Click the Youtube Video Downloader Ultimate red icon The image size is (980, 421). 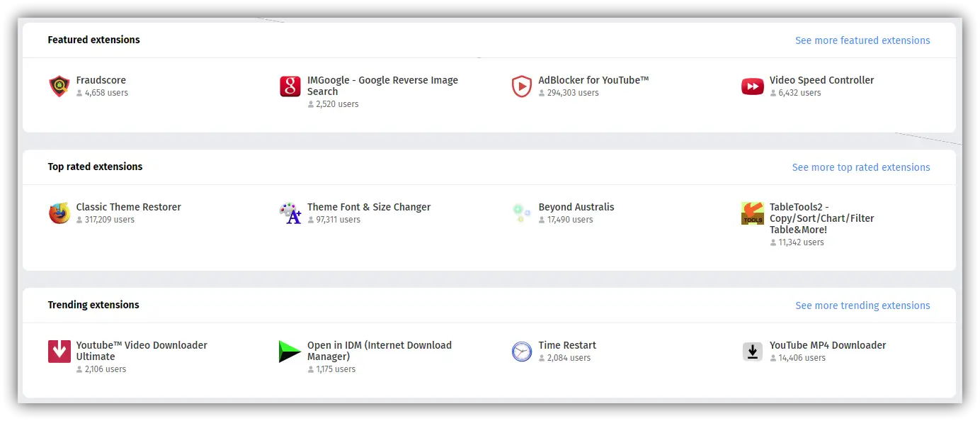tap(59, 352)
